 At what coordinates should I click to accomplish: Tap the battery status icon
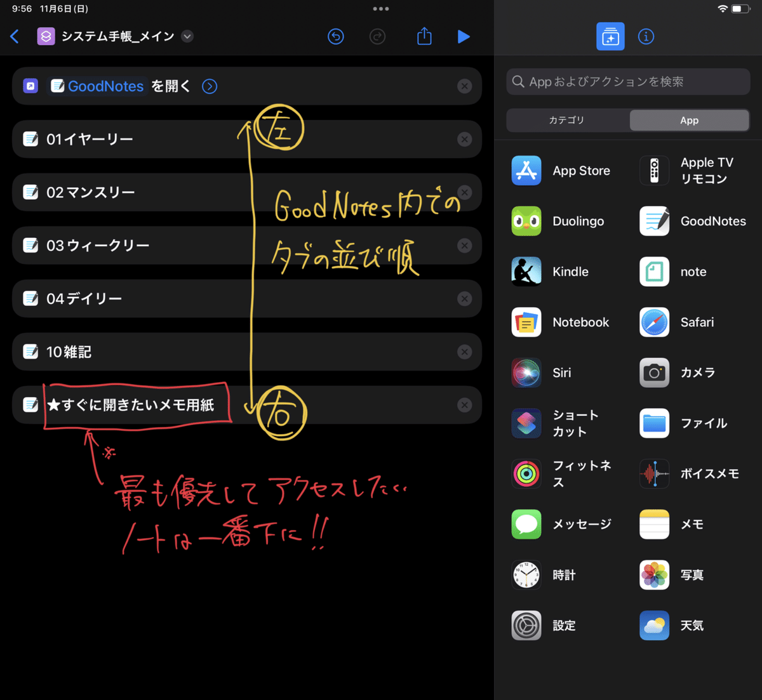(x=741, y=9)
